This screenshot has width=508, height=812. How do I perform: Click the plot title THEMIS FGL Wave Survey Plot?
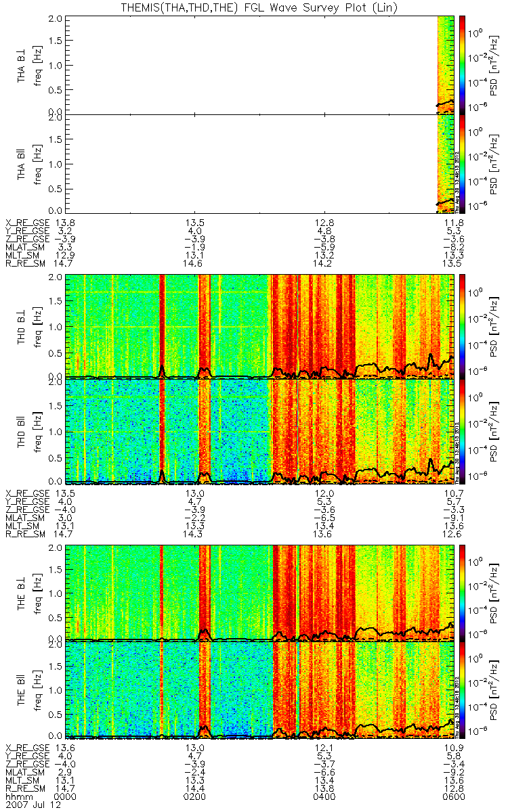pyautogui.click(x=253, y=7)
